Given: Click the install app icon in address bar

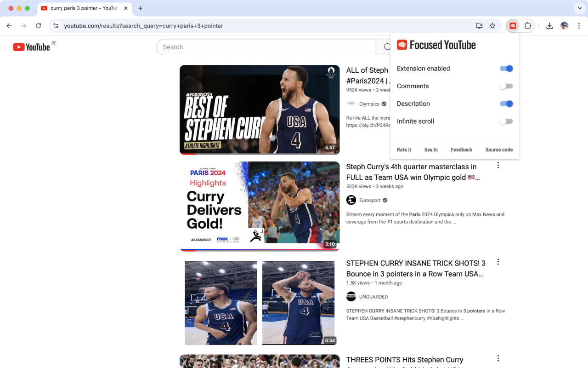Looking at the screenshot, I should click(x=479, y=26).
